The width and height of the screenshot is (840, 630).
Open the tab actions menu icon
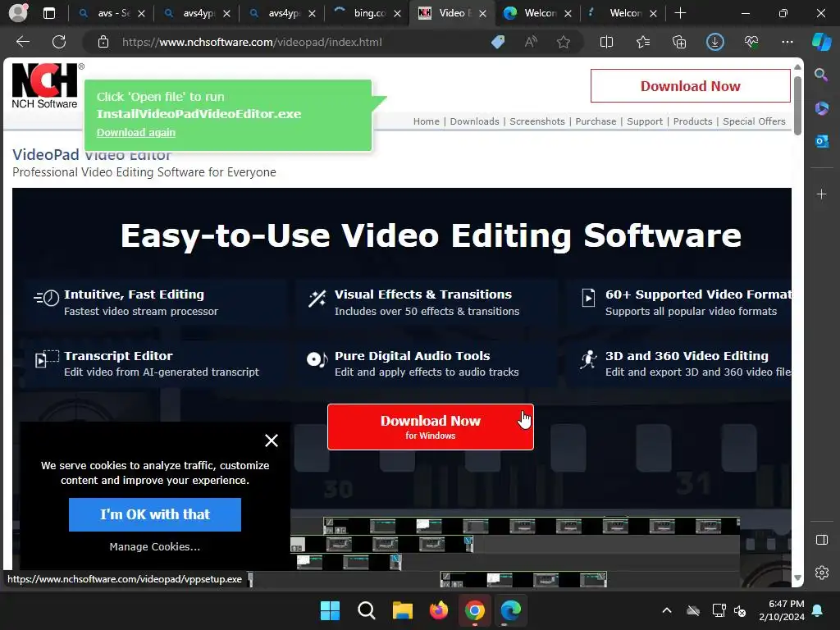coord(49,13)
